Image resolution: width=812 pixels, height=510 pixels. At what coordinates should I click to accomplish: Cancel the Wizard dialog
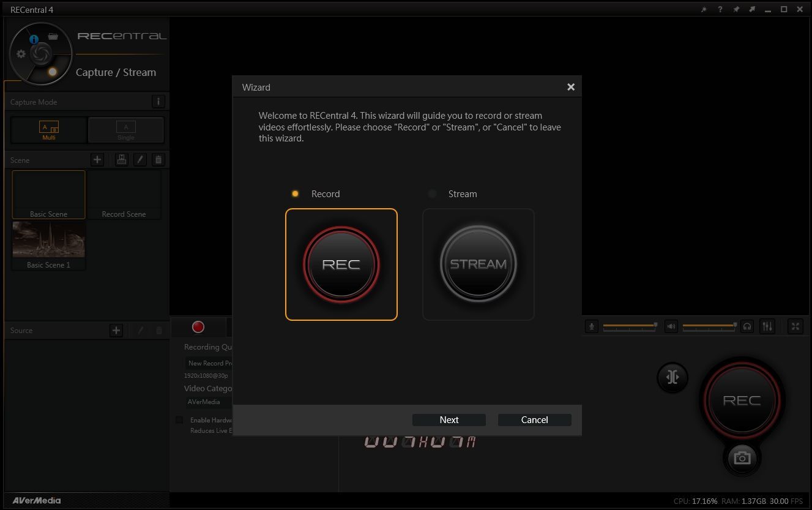tap(534, 419)
